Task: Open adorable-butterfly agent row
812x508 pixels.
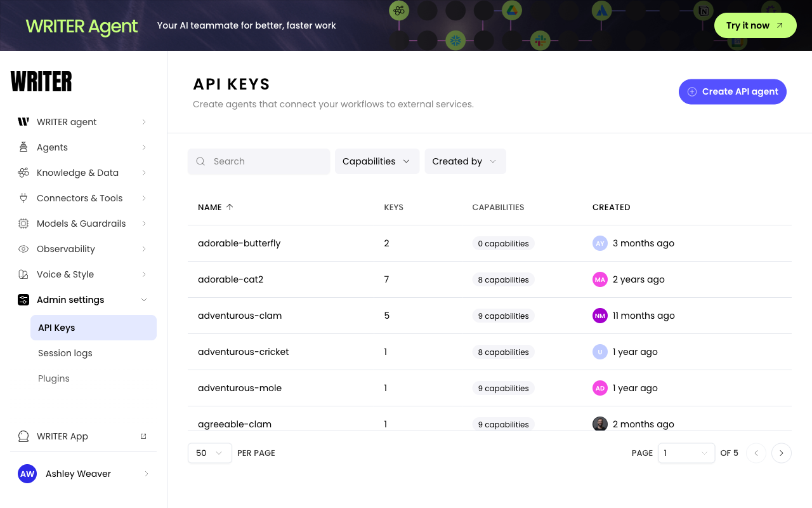Action: pos(490,243)
